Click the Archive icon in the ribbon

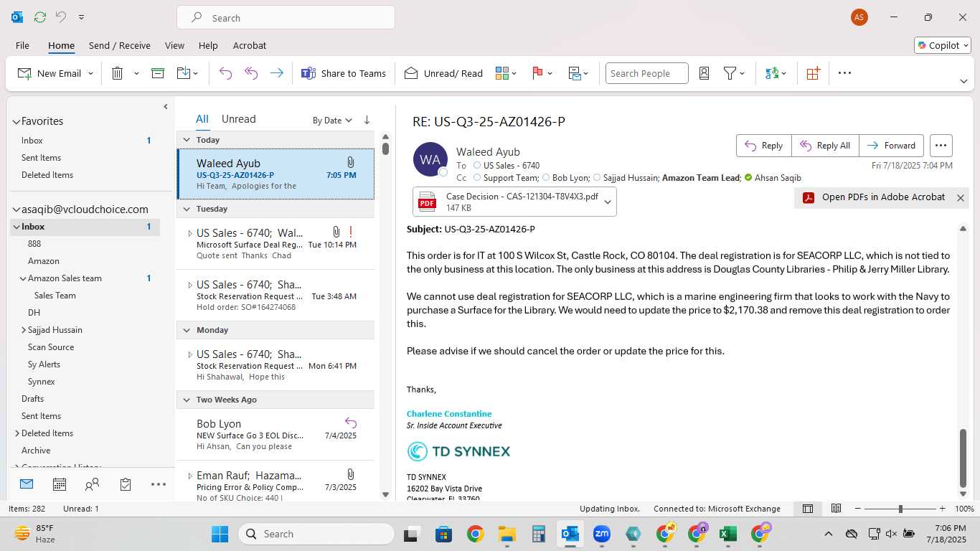pyautogui.click(x=158, y=73)
